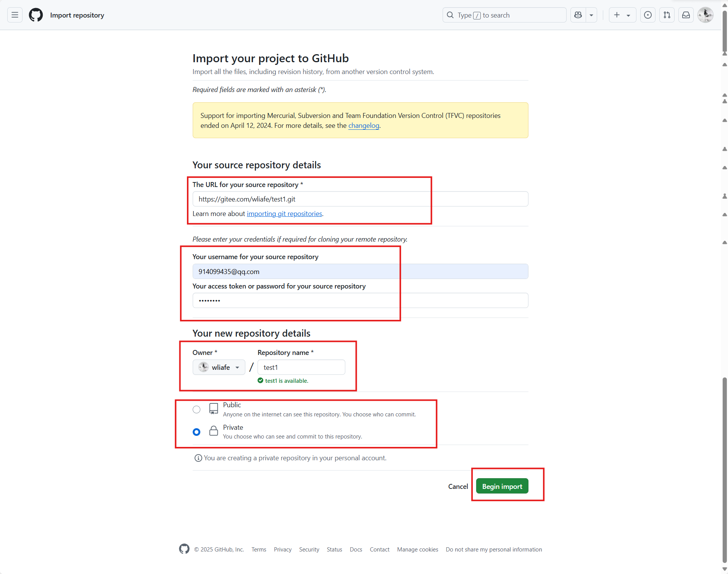
Task: Open the Copilot chat icon
Action: click(x=578, y=15)
